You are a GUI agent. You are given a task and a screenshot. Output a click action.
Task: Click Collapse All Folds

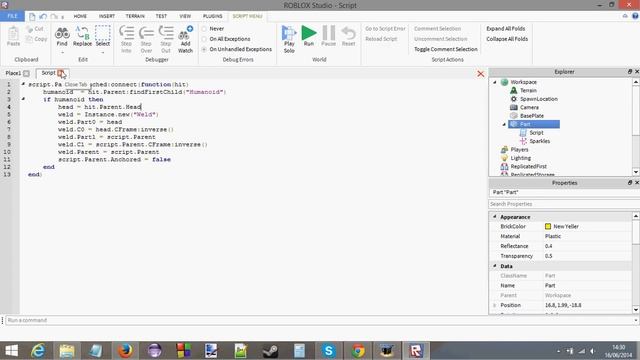(507, 39)
